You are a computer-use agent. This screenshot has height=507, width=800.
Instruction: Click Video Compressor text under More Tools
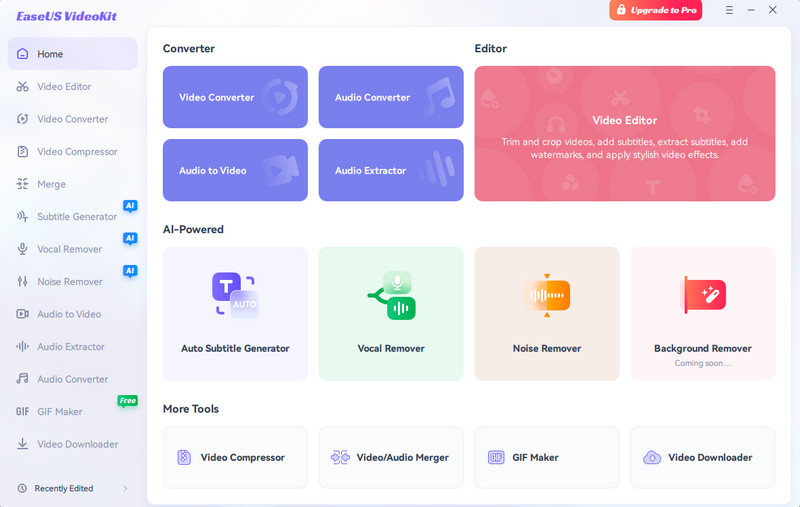click(x=243, y=458)
